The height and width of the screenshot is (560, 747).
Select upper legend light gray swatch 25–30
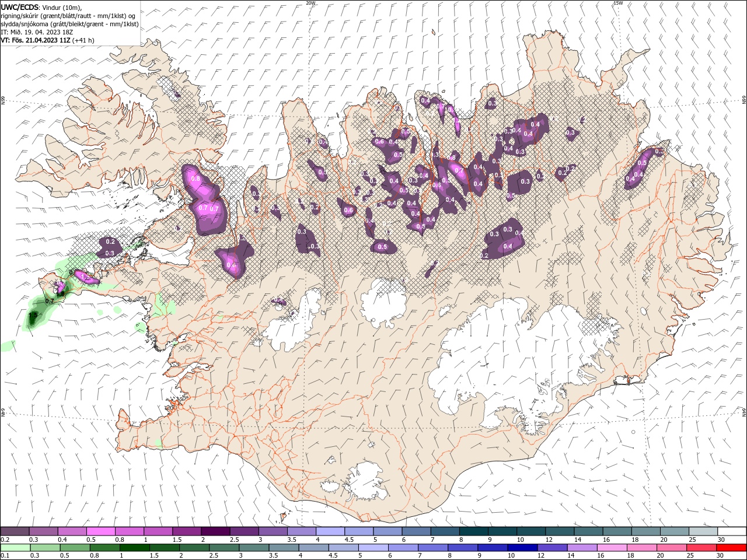[704, 531]
